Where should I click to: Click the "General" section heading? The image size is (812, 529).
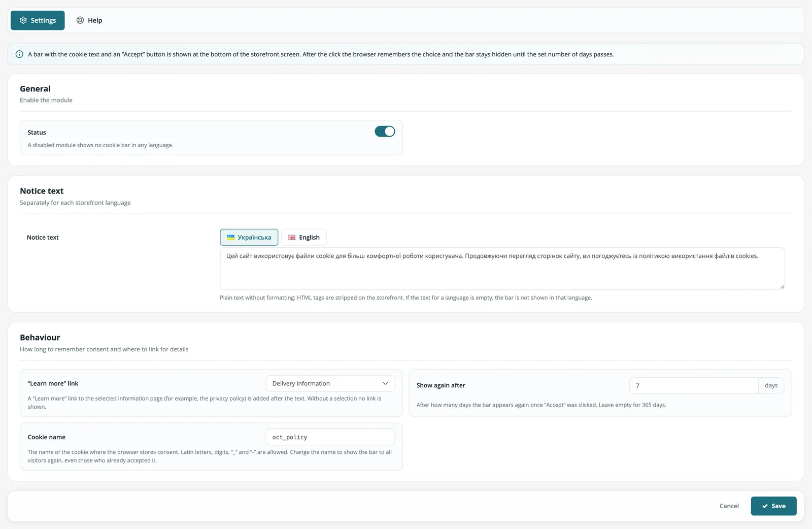(35, 89)
